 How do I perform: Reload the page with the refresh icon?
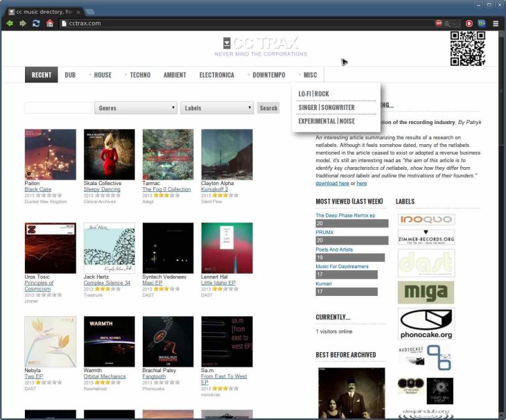(36, 23)
